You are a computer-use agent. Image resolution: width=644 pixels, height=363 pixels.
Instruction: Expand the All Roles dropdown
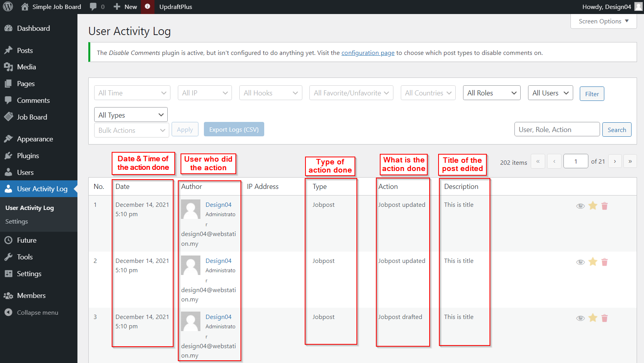pyautogui.click(x=491, y=93)
